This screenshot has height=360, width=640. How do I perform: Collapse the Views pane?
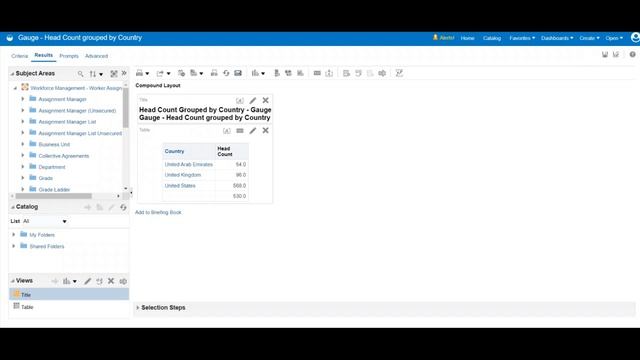[12, 281]
